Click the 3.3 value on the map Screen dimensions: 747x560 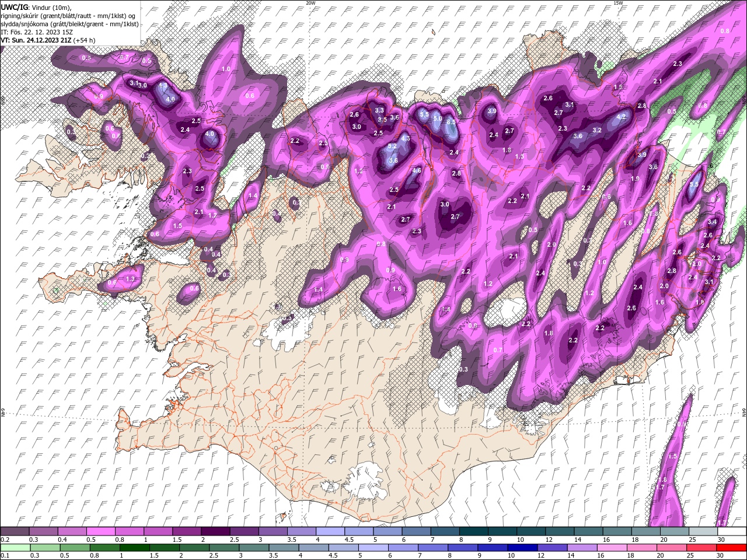(379, 110)
